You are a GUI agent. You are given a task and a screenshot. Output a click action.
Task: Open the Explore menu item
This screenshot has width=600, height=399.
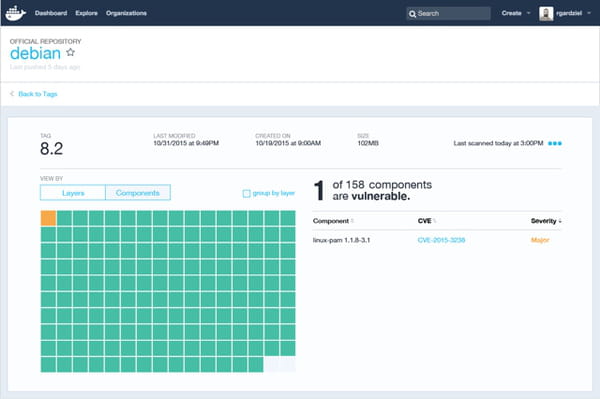coord(86,13)
